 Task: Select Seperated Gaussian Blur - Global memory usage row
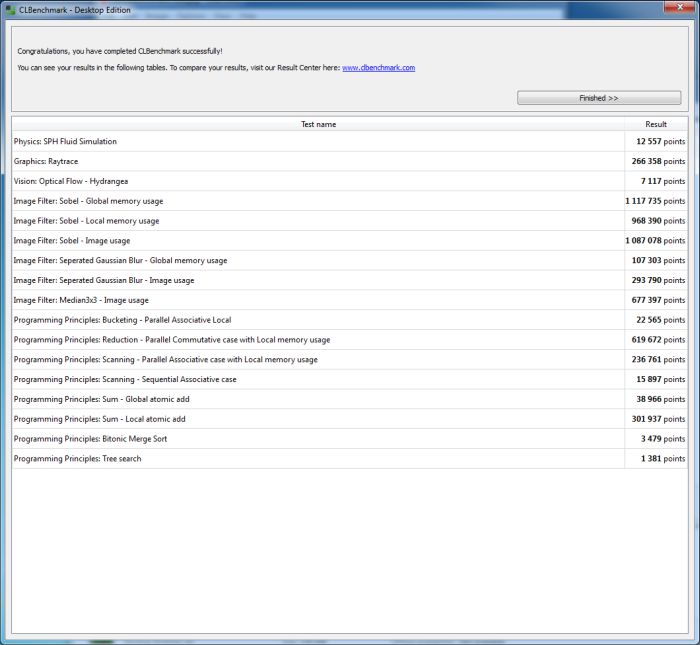[x=350, y=260]
